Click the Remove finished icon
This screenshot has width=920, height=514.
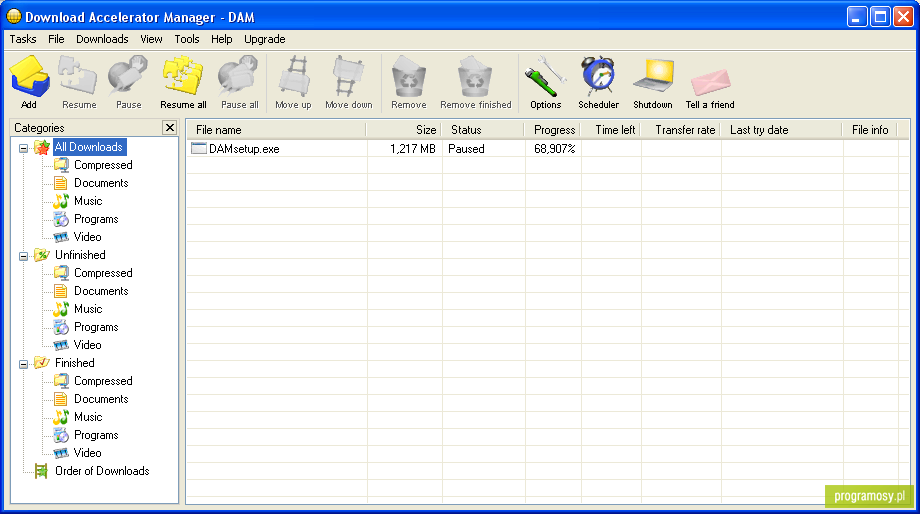[475, 76]
